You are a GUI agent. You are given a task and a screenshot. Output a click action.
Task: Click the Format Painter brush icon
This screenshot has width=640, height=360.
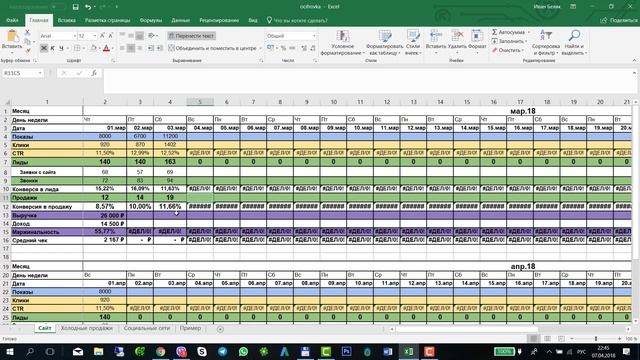pyautogui.click(x=28, y=50)
